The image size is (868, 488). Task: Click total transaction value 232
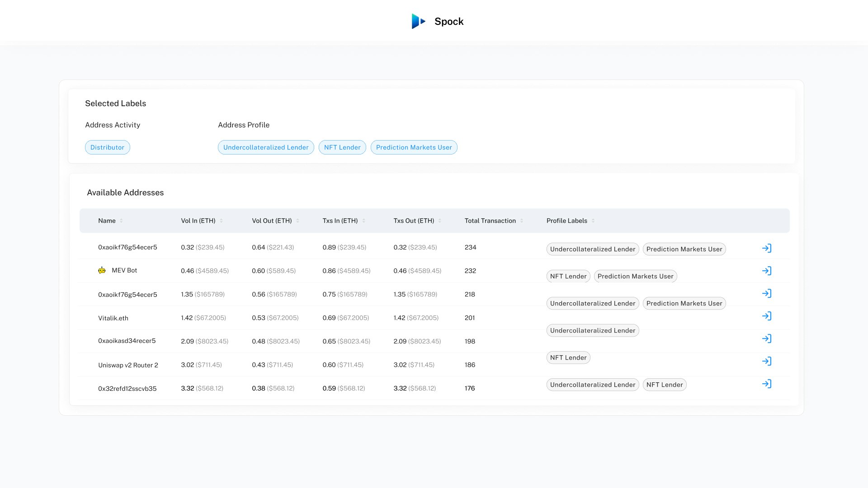coord(470,271)
